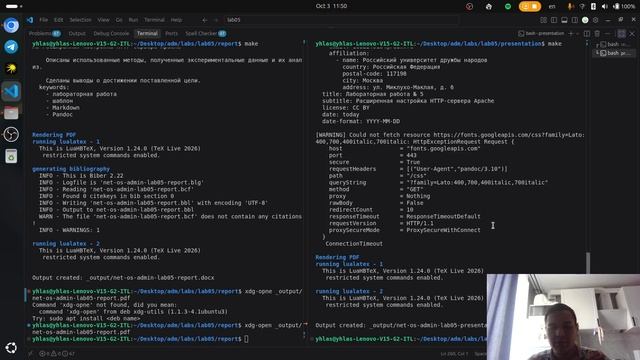Open the Customize Layout icon
This screenshot has height=360, width=640.
[543, 20]
